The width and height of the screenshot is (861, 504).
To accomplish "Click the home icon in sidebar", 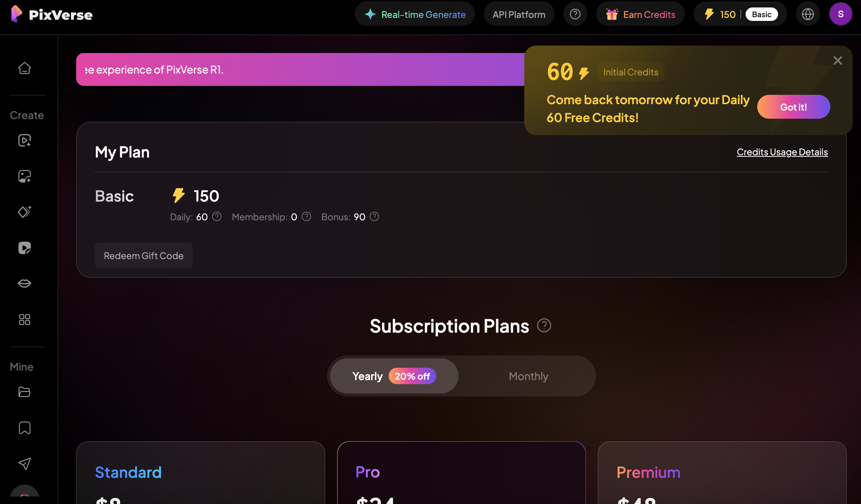I will click(25, 68).
